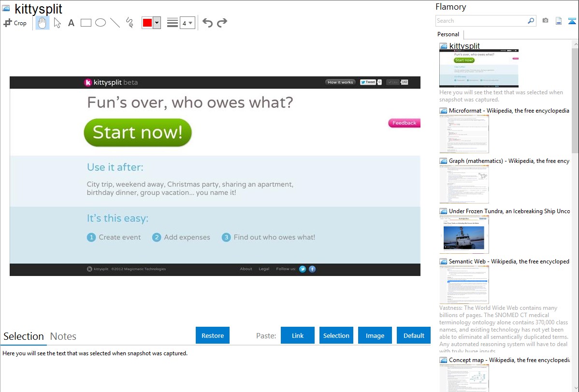Paste as Link button
The height and width of the screenshot is (392, 579).
[298, 335]
